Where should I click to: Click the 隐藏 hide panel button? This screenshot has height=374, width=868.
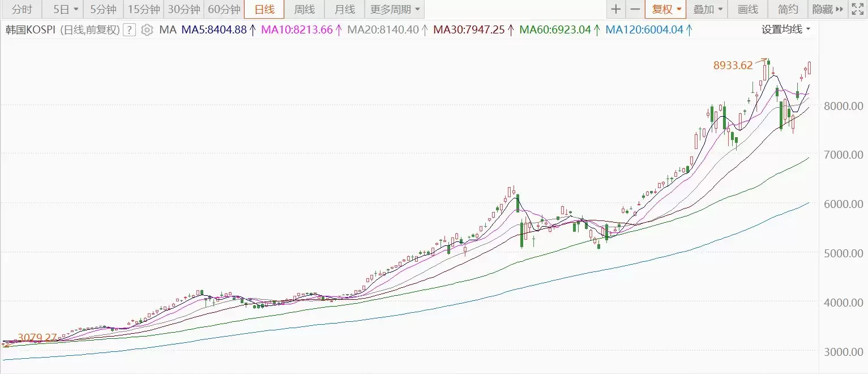[827, 9]
